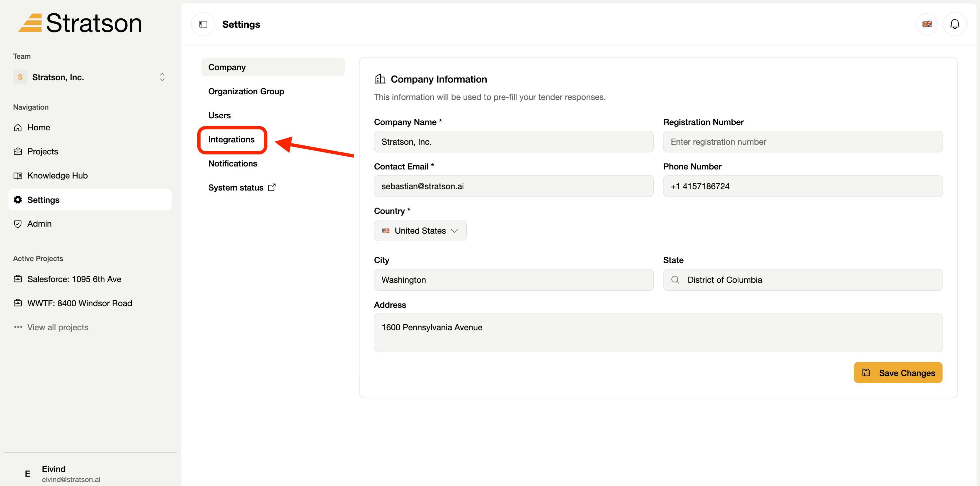Click the user avatar letter E

point(27,473)
